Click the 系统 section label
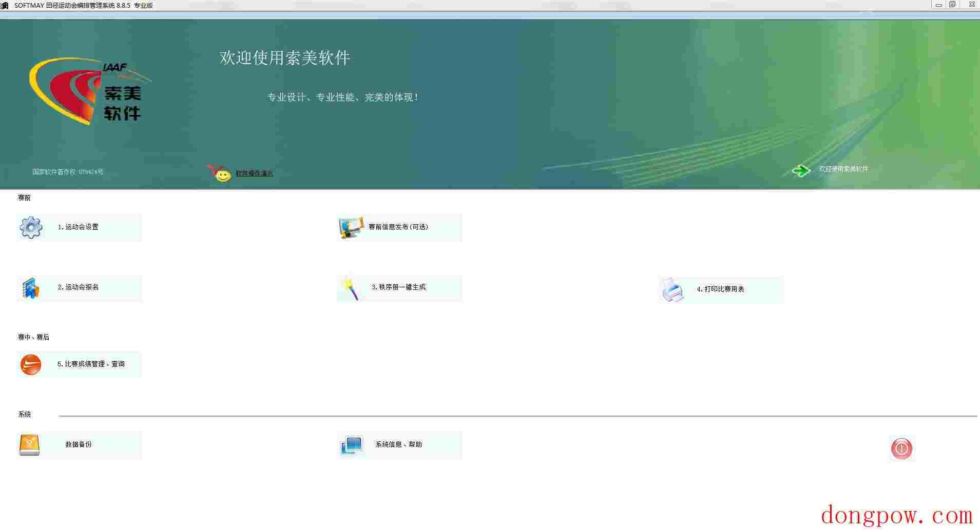The image size is (980, 530). (x=25, y=415)
